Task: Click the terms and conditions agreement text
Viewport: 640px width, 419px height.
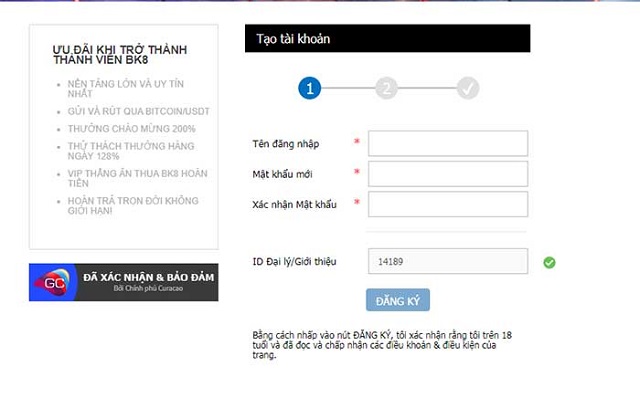Action: click(x=382, y=345)
